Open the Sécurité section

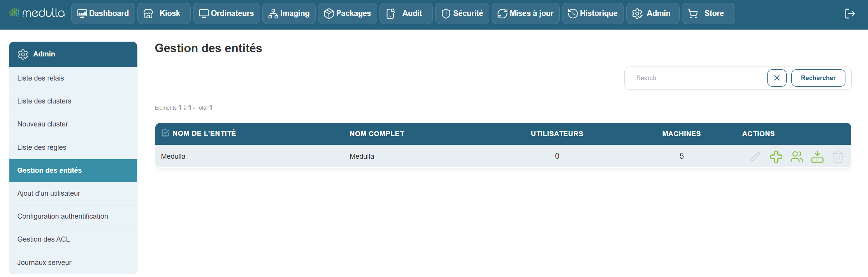click(x=462, y=13)
